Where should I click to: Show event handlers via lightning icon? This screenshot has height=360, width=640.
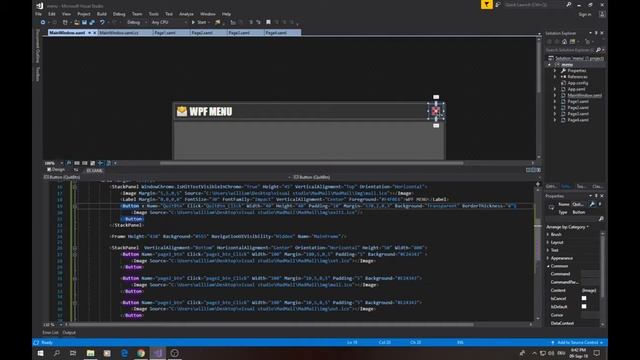[x=600, y=204]
